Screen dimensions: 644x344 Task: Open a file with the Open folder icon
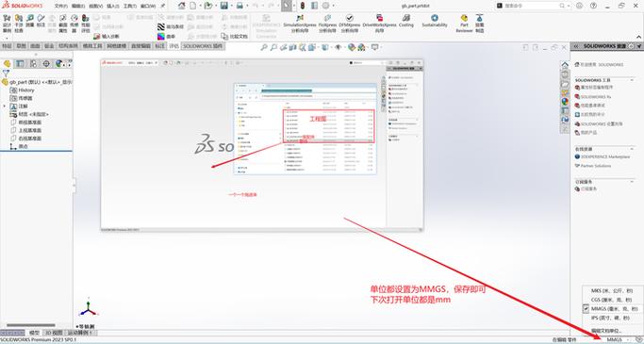click(208, 6)
